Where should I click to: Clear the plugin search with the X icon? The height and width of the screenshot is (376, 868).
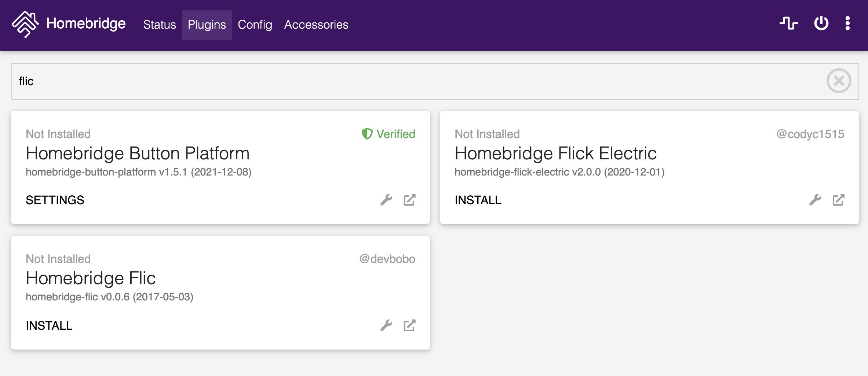[x=839, y=81]
